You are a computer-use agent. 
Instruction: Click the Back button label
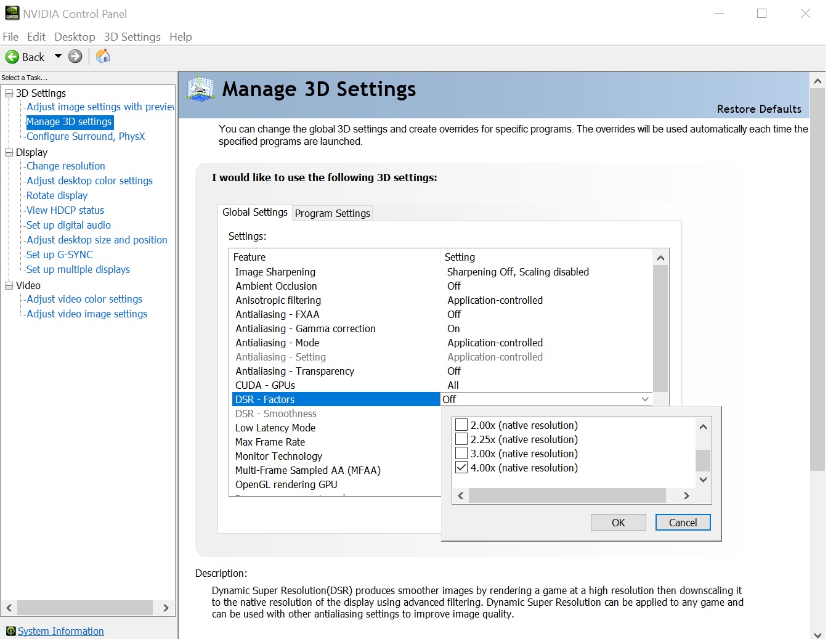[33, 57]
